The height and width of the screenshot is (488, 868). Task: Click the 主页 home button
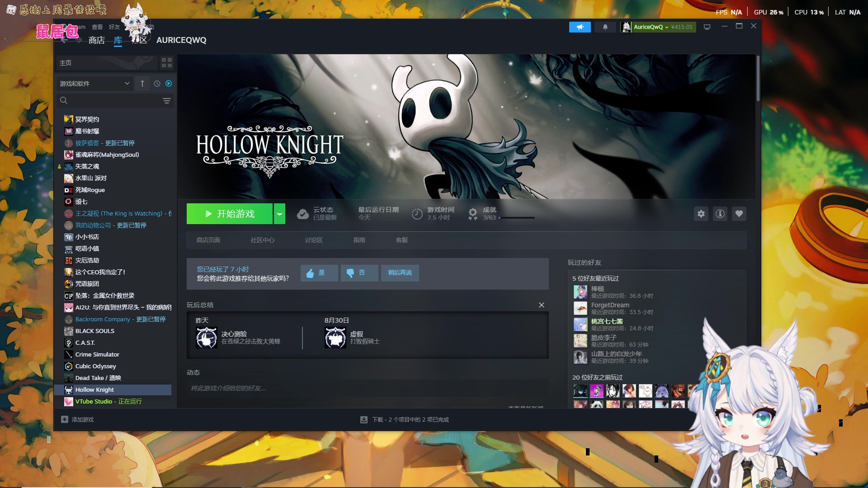(107, 63)
